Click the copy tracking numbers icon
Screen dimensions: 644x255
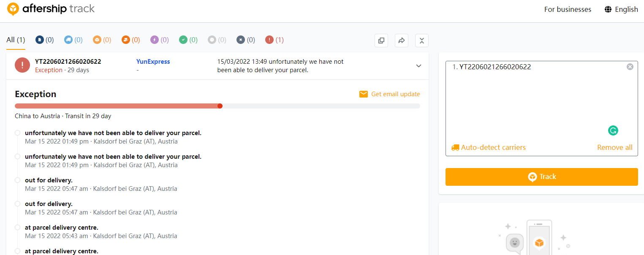click(381, 41)
